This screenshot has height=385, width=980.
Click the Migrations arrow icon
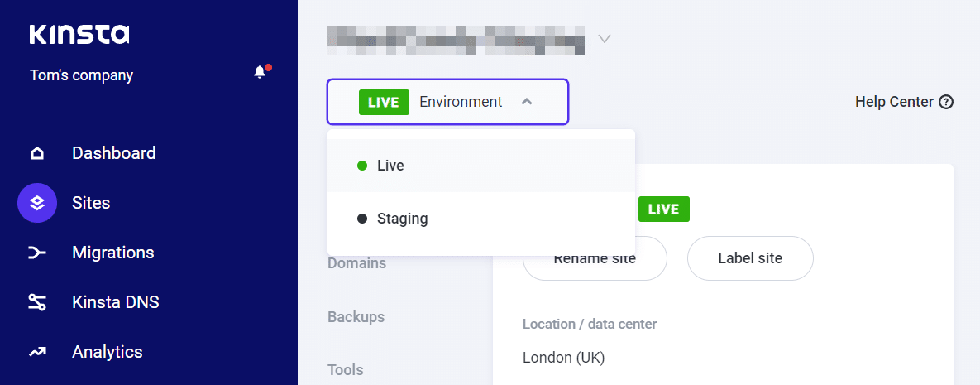tap(37, 253)
